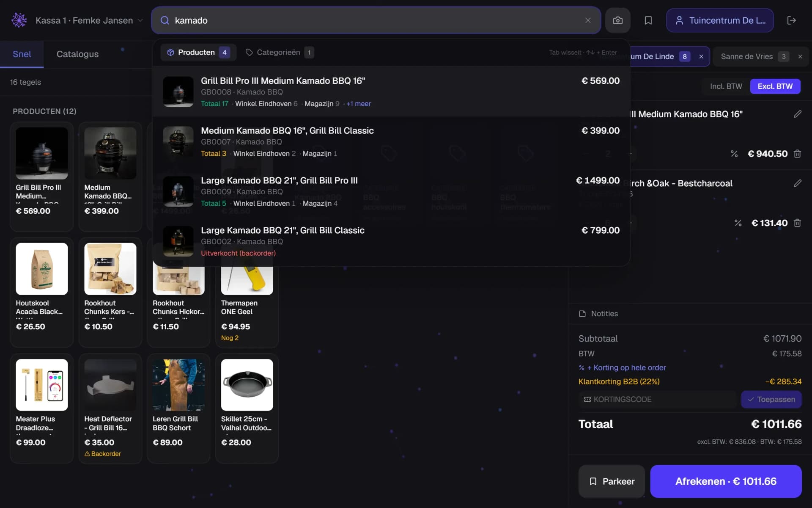Add Meater Plus Draadloze tile
Viewport: 812px width, 508px height.
[x=41, y=409]
